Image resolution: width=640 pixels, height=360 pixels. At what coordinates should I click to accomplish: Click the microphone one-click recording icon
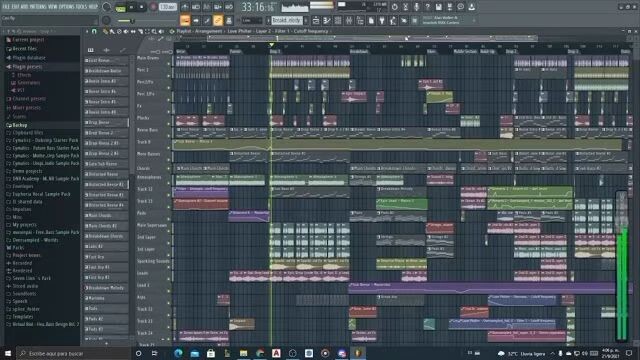[x=416, y=7]
